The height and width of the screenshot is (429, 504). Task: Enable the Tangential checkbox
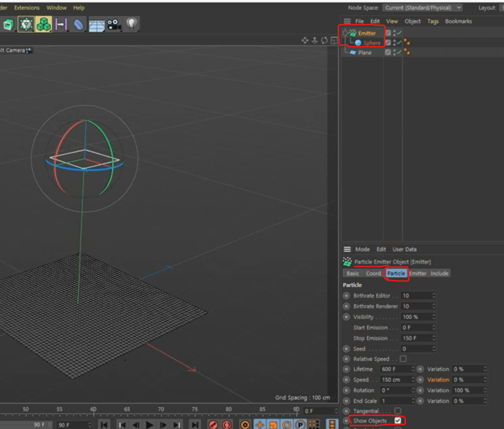[398, 411]
